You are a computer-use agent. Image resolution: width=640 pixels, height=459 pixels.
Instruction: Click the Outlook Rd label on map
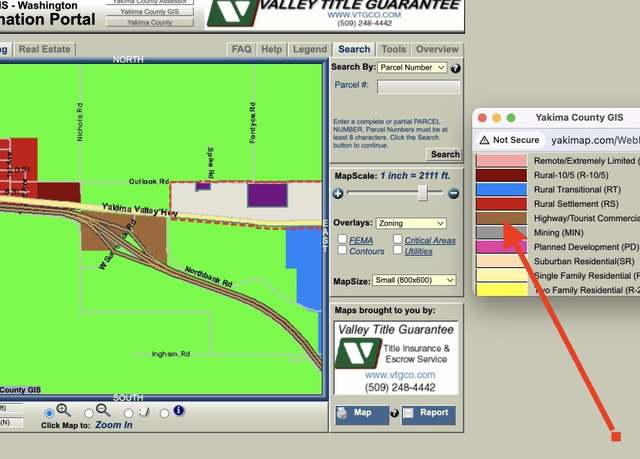coord(149,181)
